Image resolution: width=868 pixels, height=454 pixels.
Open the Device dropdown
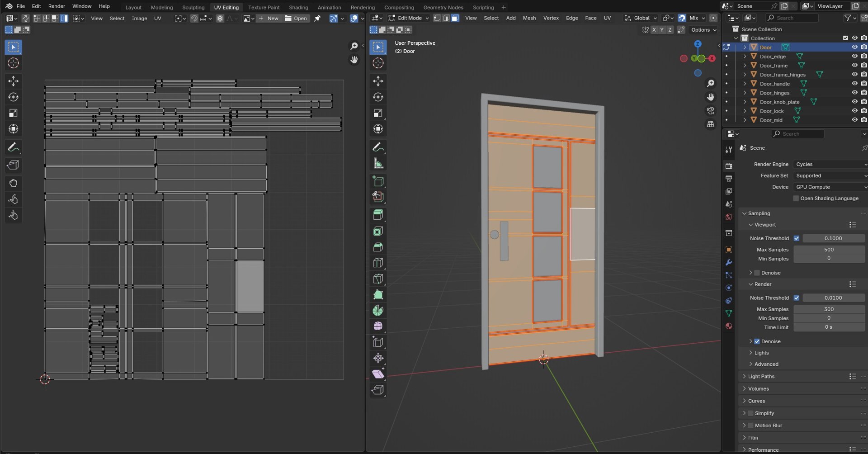tap(830, 187)
